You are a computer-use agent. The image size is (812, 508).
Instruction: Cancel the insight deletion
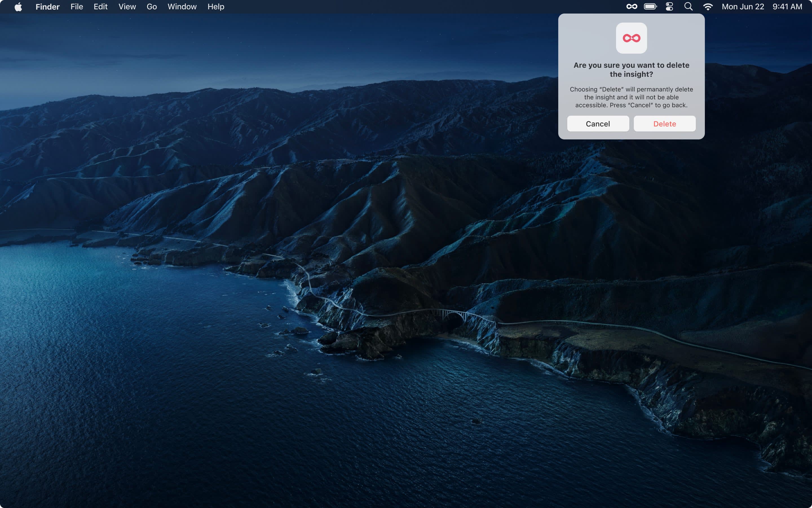point(598,124)
